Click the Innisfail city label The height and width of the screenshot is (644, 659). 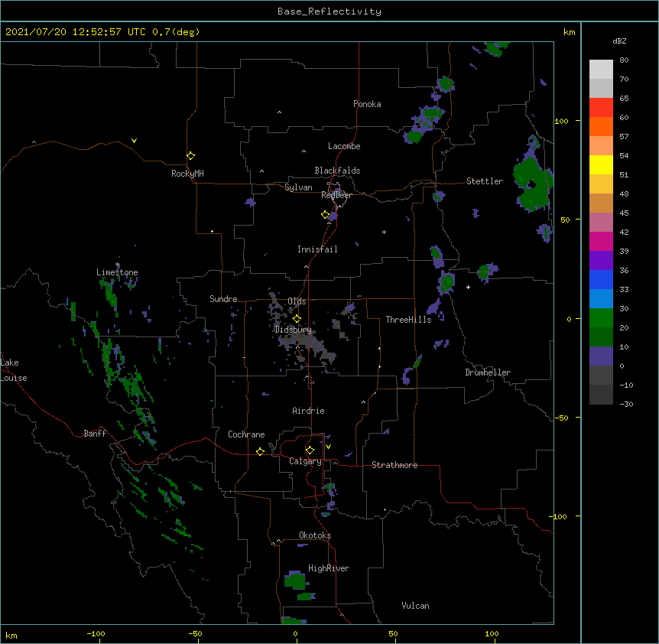317,249
